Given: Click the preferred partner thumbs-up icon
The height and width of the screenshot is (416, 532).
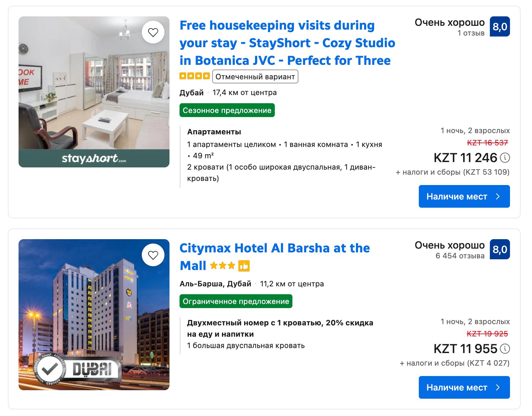Looking at the screenshot, I should [x=244, y=266].
